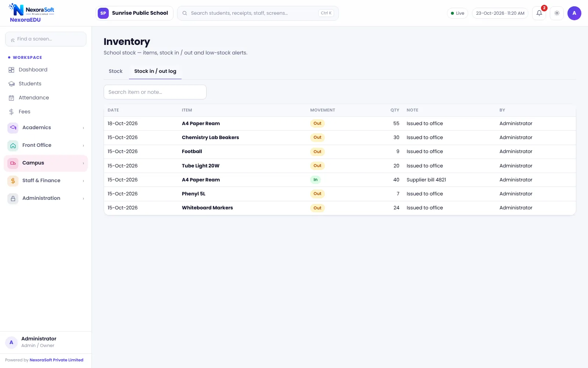
Task: Click the Academics section icon
Action: [x=13, y=128]
